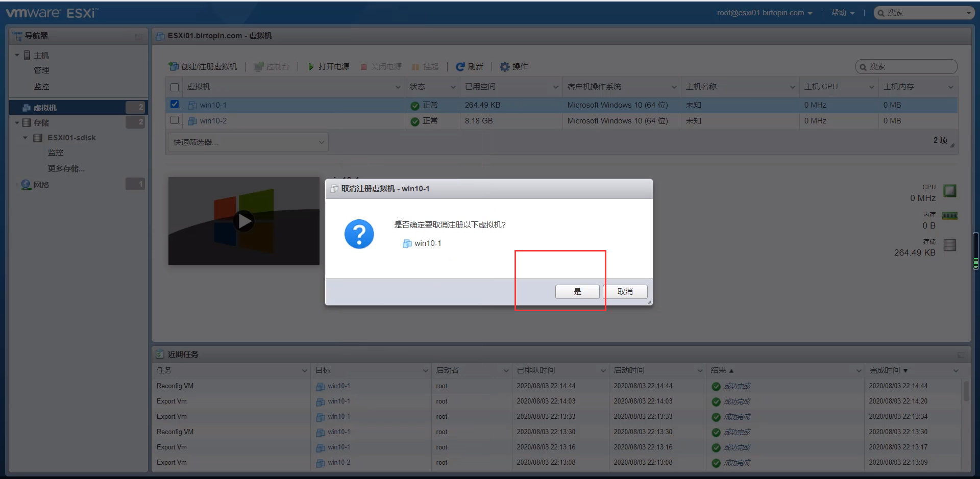Open 虚拟机 column header dropdown arrow
980x479 pixels.
[x=398, y=87]
